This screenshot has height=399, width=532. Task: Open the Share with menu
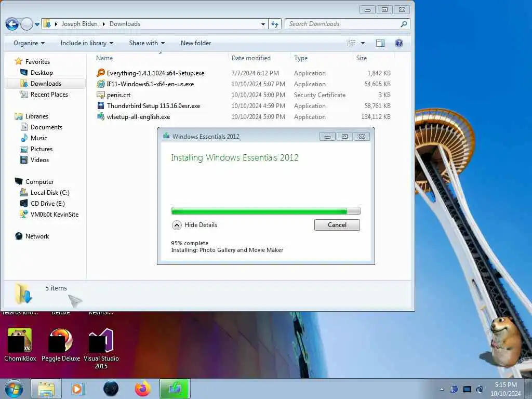coord(147,43)
